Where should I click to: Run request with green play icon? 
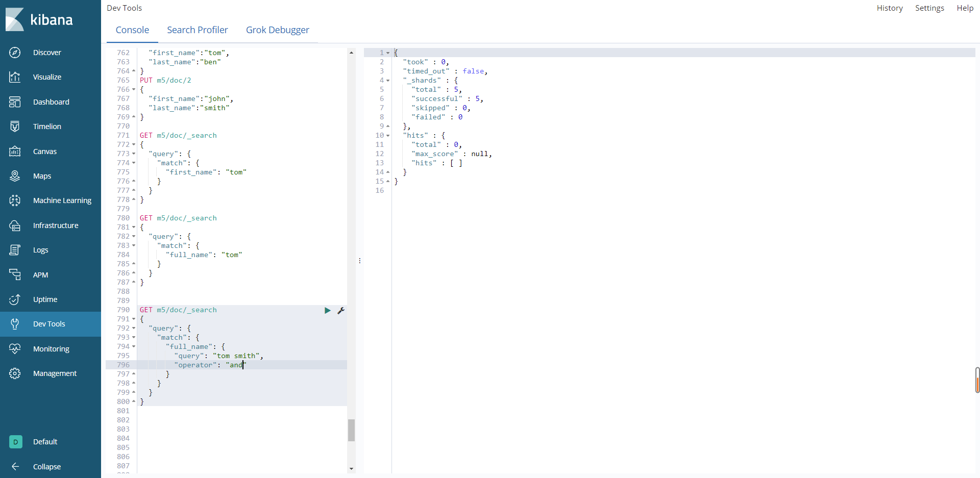(x=328, y=310)
